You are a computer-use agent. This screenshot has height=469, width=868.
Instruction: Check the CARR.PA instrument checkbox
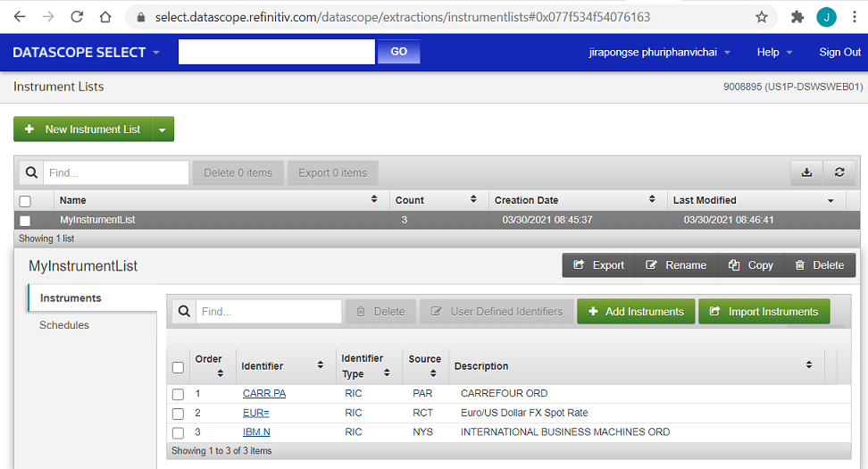coord(179,394)
